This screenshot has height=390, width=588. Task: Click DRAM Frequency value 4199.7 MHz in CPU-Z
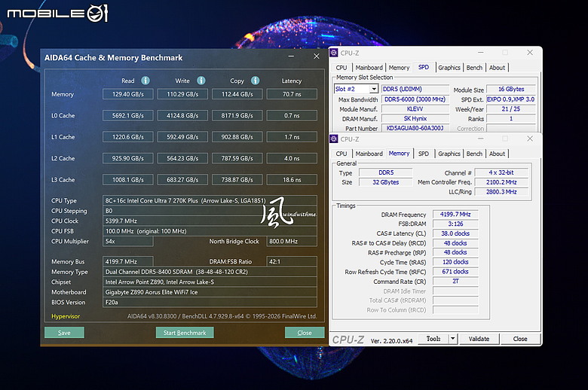[x=455, y=215]
